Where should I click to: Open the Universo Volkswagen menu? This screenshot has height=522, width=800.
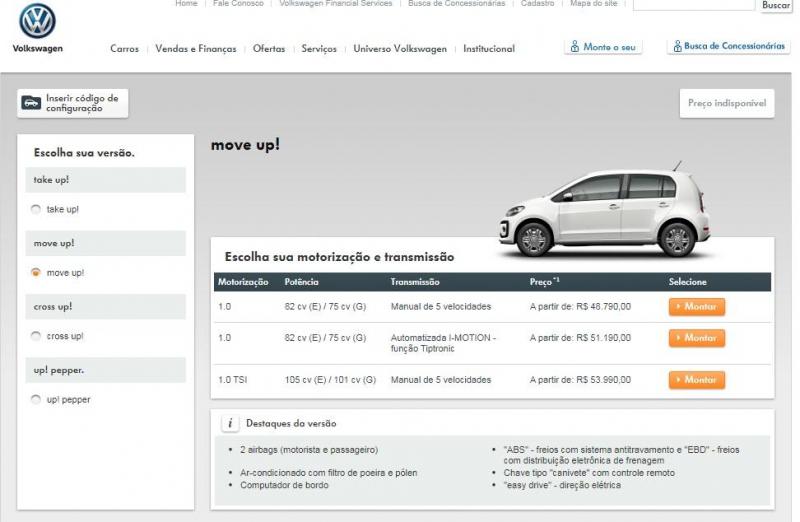click(x=400, y=48)
